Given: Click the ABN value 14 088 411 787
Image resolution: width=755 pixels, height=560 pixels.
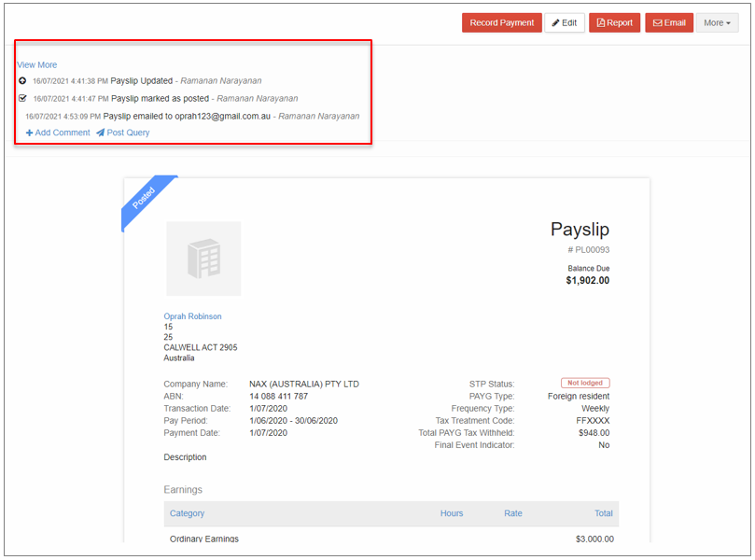Looking at the screenshot, I should click(278, 397).
